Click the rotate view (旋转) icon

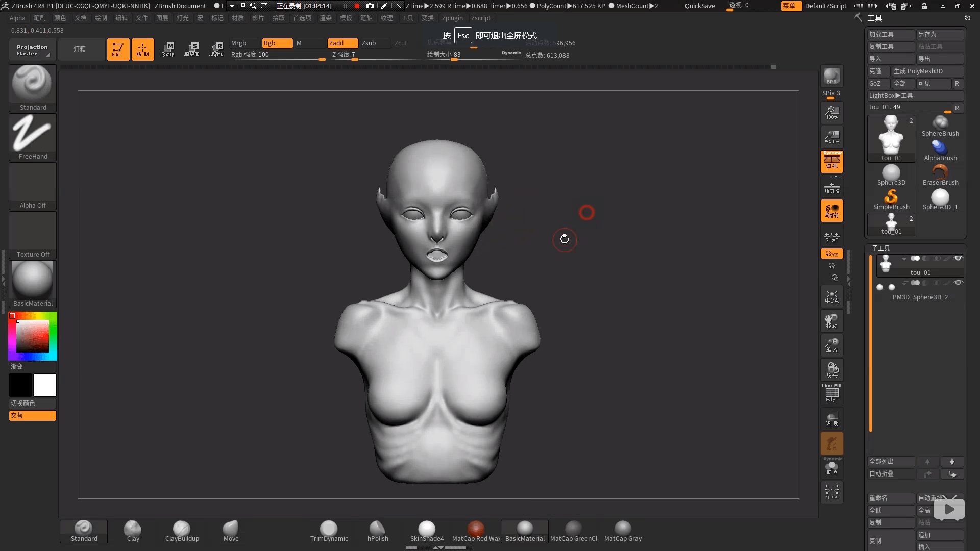point(831,370)
